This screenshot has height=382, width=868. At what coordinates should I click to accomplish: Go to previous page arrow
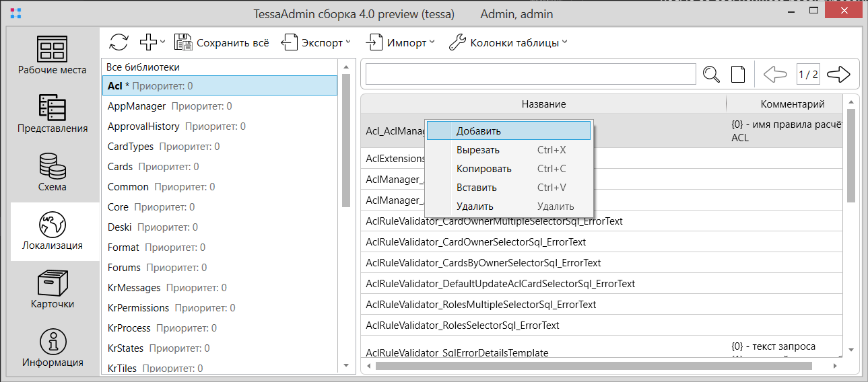[x=776, y=74]
